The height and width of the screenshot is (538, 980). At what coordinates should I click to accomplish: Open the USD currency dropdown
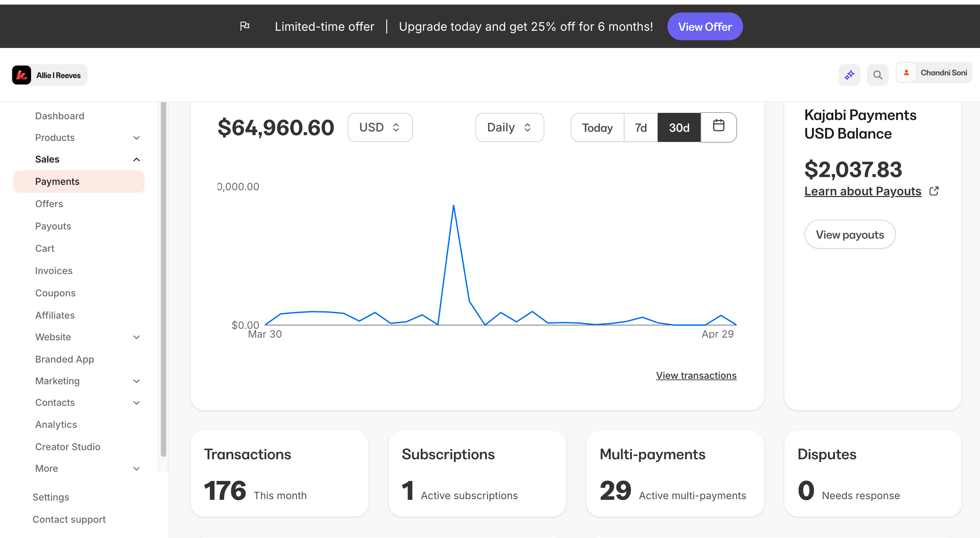coord(380,127)
